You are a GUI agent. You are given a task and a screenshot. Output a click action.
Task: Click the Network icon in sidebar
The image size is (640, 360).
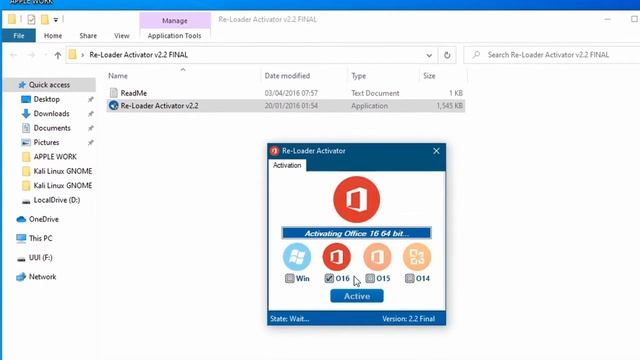pos(21,277)
